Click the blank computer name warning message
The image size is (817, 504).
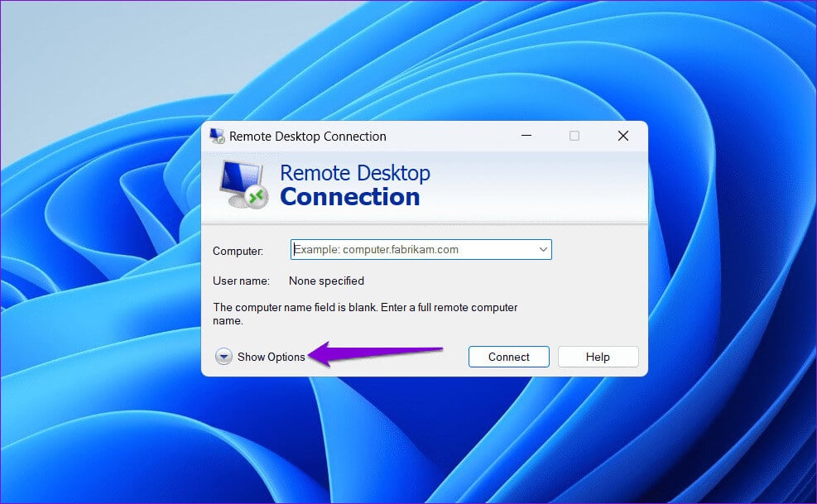(365, 314)
